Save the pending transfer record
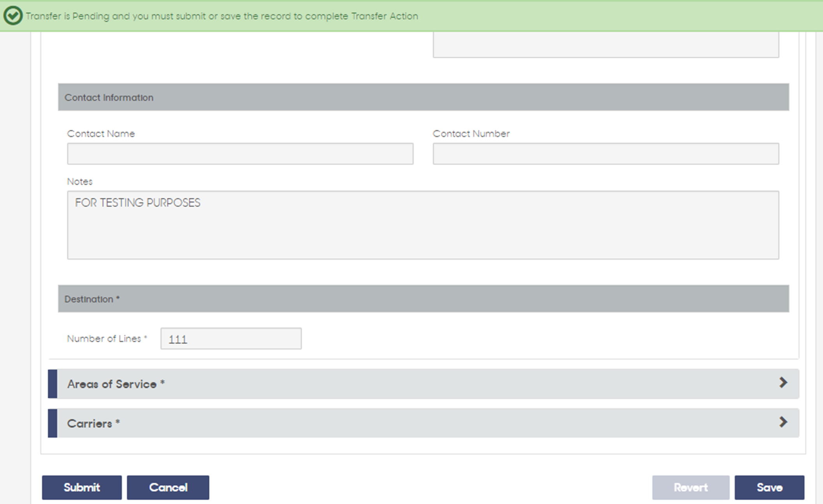823x504 pixels. [x=770, y=487]
